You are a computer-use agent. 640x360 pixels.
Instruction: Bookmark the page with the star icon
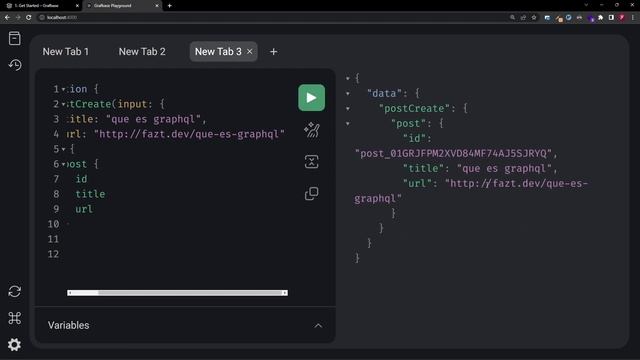click(534, 18)
